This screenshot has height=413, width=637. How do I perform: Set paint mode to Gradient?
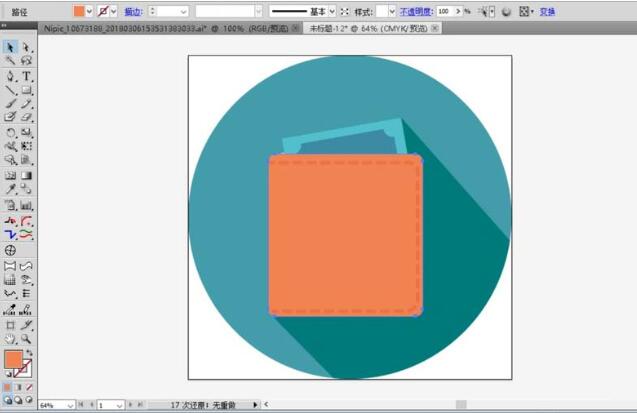click(18, 387)
